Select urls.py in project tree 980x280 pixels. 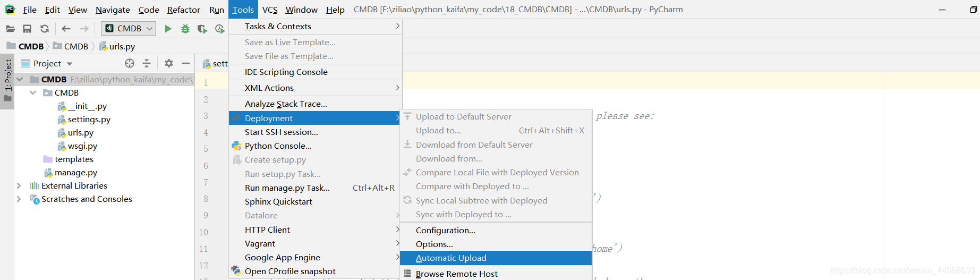tap(75, 132)
